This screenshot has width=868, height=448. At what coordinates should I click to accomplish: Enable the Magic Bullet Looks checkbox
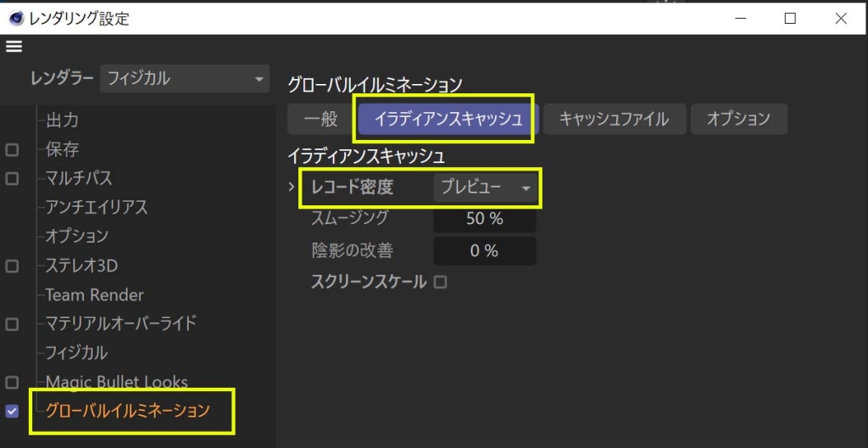[12, 382]
